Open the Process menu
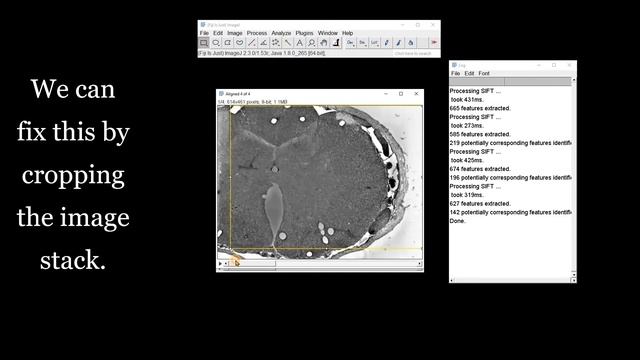 pyautogui.click(x=257, y=33)
